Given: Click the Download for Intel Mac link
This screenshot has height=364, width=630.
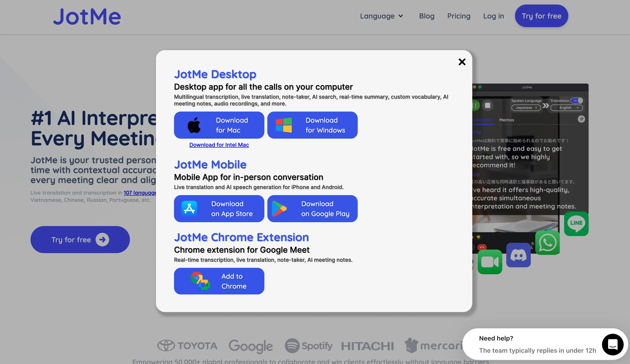Looking at the screenshot, I should 219,145.
